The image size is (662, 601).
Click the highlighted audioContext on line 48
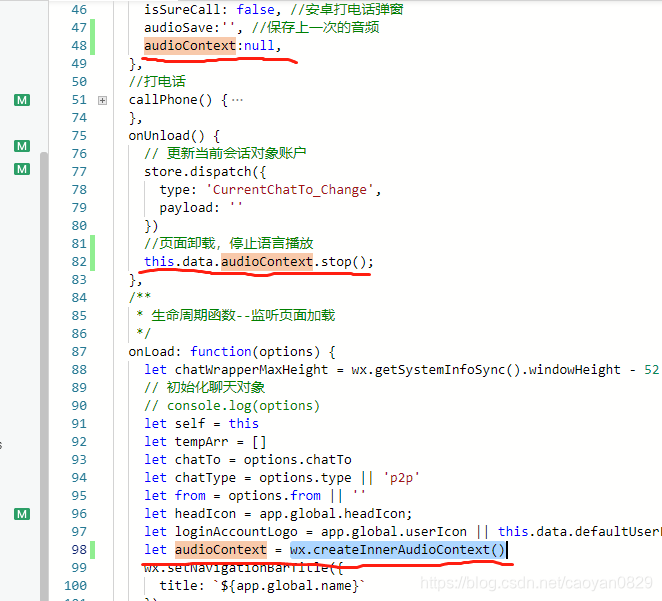(190, 46)
